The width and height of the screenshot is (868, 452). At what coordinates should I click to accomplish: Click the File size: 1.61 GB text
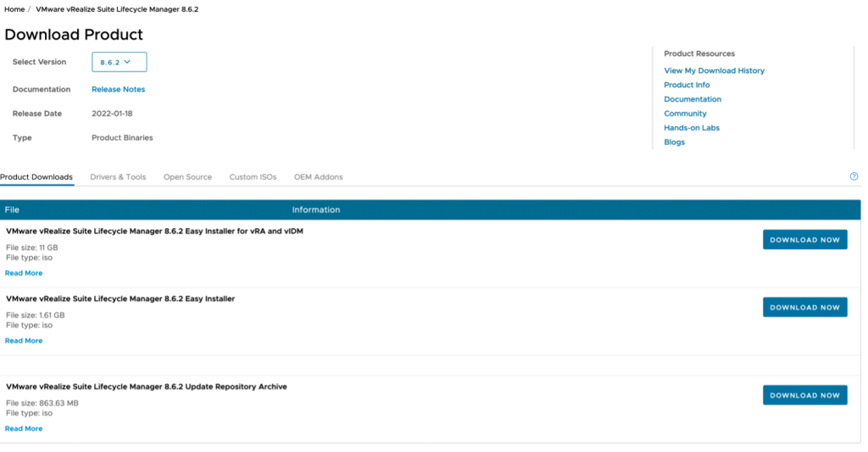tap(36, 315)
